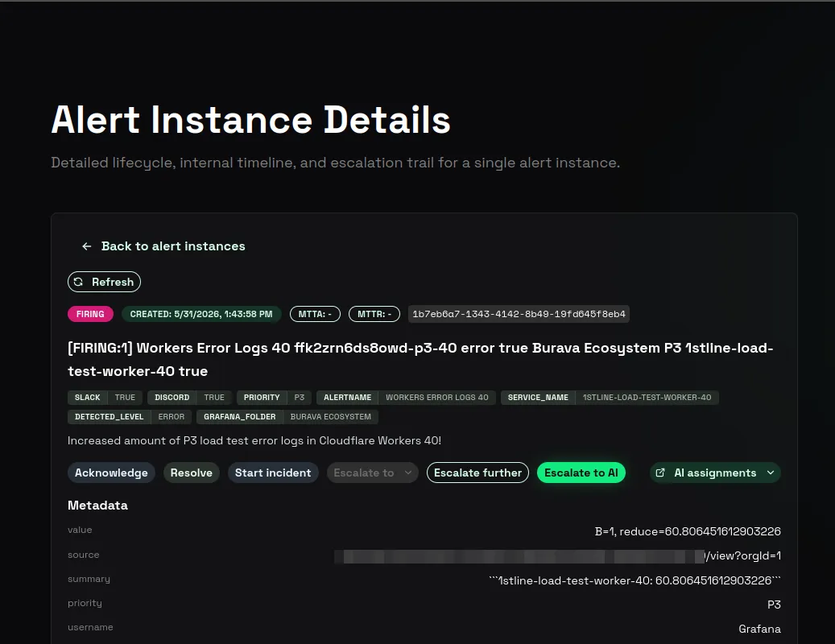Click the Metadata section heading

pos(97,505)
